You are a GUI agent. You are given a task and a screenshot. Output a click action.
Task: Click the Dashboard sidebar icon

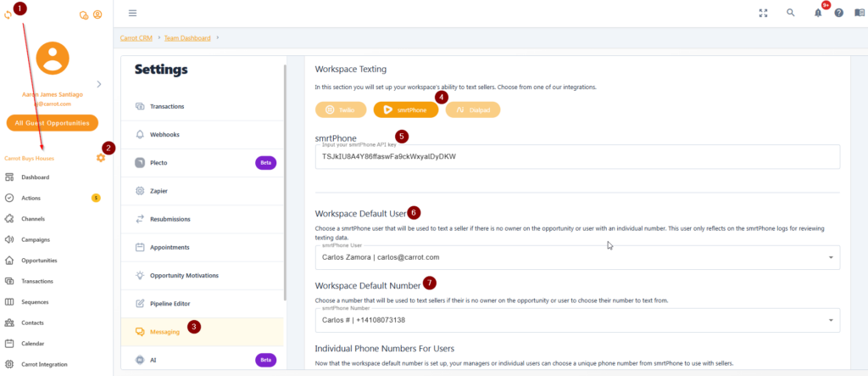click(8, 177)
